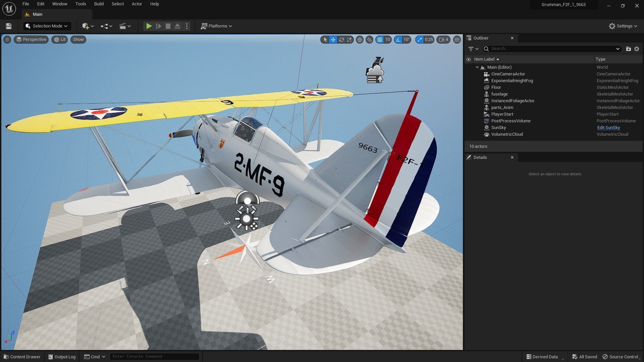Open the Blueprints dropdown in toolbar
Image resolution: width=644 pixels, height=362 pixels.
point(106,26)
